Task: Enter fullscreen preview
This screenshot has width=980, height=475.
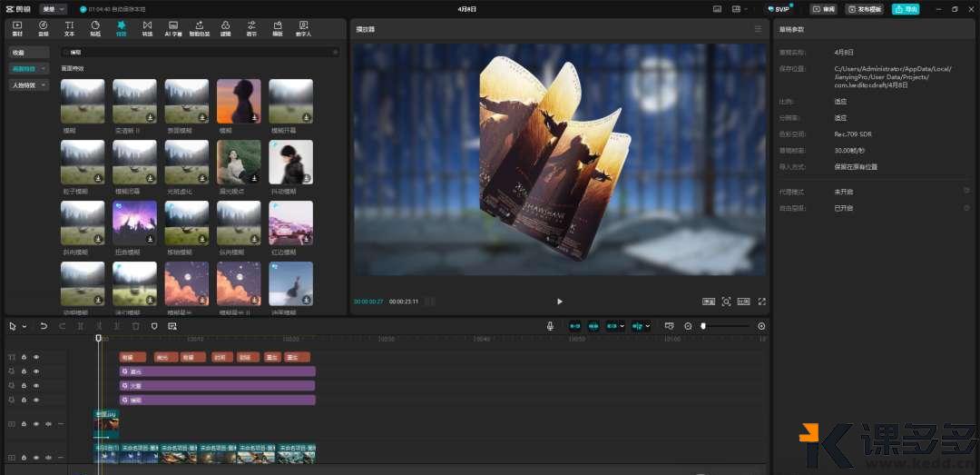Action: 762,302
